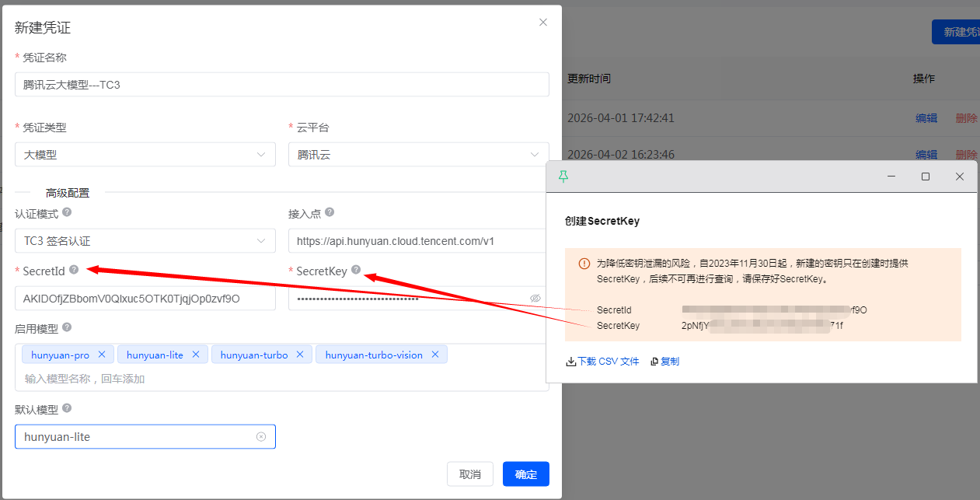Remove the hunyuan-lite model tag
This screenshot has width=980, height=500.
point(196,355)
